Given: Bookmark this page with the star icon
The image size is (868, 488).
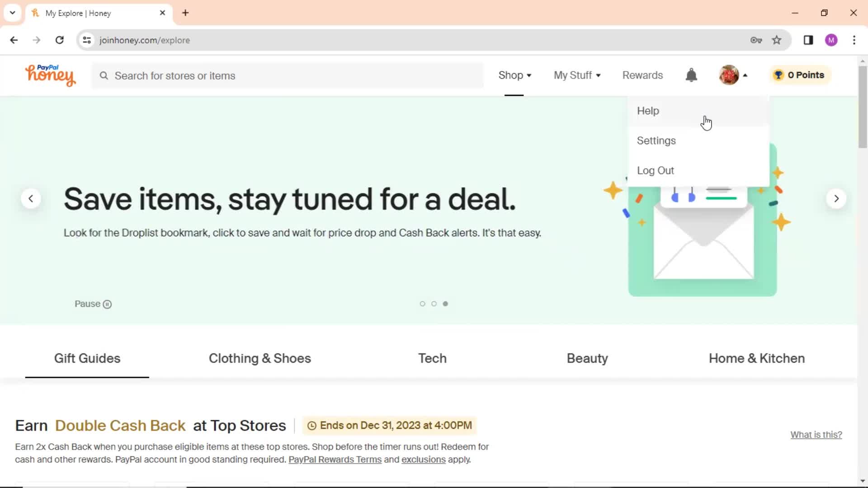Looking at the screenshot, I should [x=777, y=40].
